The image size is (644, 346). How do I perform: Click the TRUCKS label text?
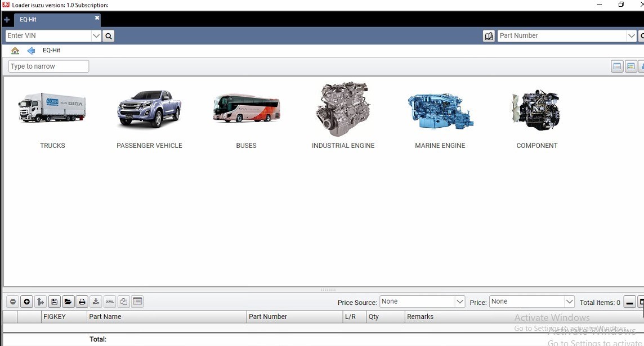pos(52,146)
